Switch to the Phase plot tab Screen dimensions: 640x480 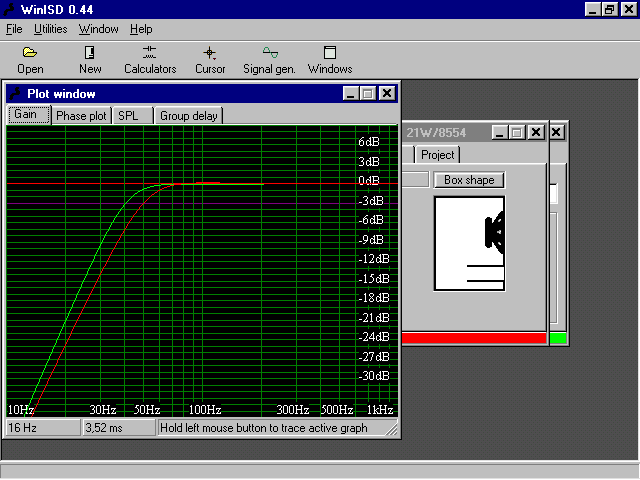tap(81, 116)
